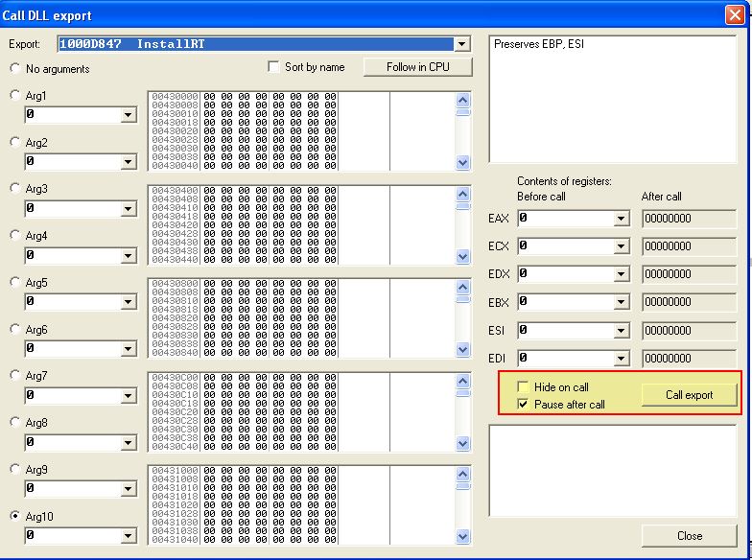Close the Call DLL export window
752x560 pixels.
[734, 14]
